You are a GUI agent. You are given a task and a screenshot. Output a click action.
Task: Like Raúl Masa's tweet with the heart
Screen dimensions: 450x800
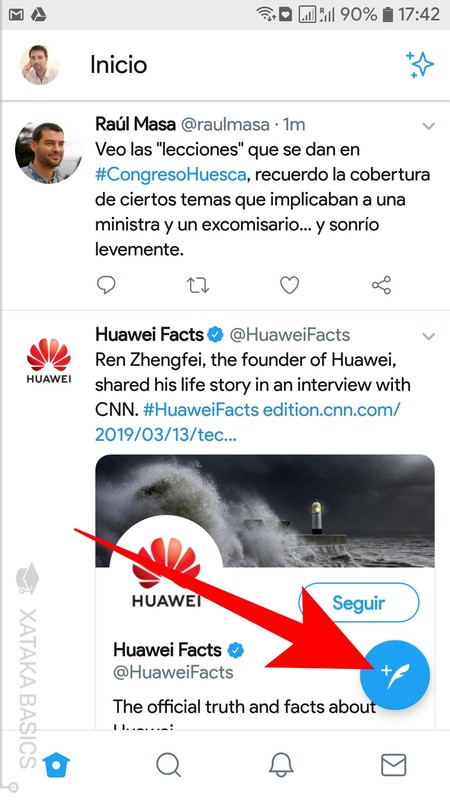(x=289, y=285)
